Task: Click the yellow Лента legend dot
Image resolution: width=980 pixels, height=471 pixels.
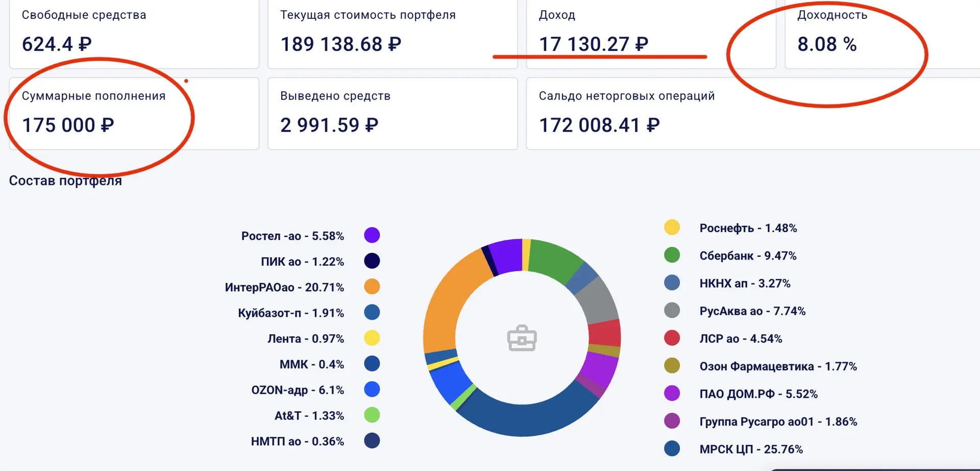Action: click(x=372, y=338)
